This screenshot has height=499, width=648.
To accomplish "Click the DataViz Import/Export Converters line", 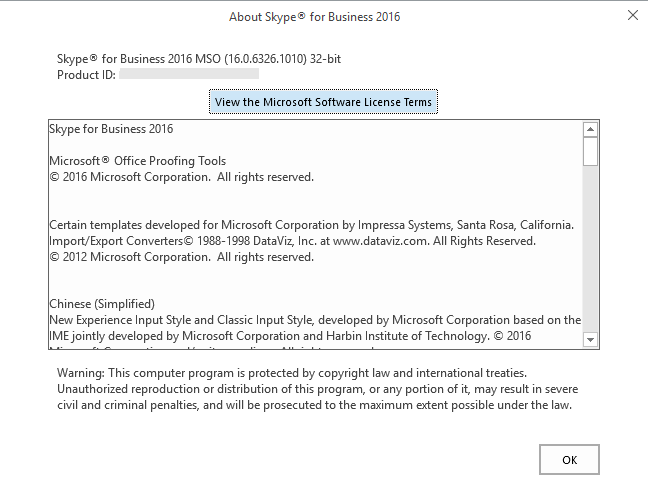I will coord(292,241).
